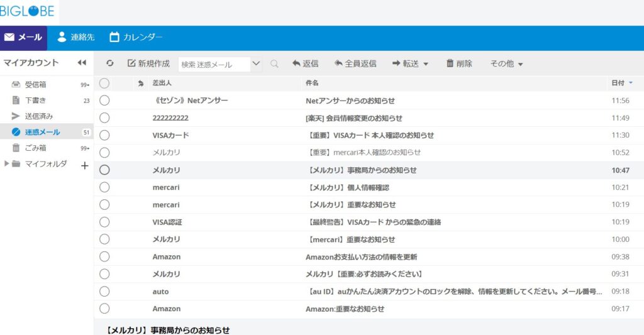This screenshot has width=644, height=335.
Task: Collapse the マイアカウント sidebar with double arrow
Action: tap(82, 63)
